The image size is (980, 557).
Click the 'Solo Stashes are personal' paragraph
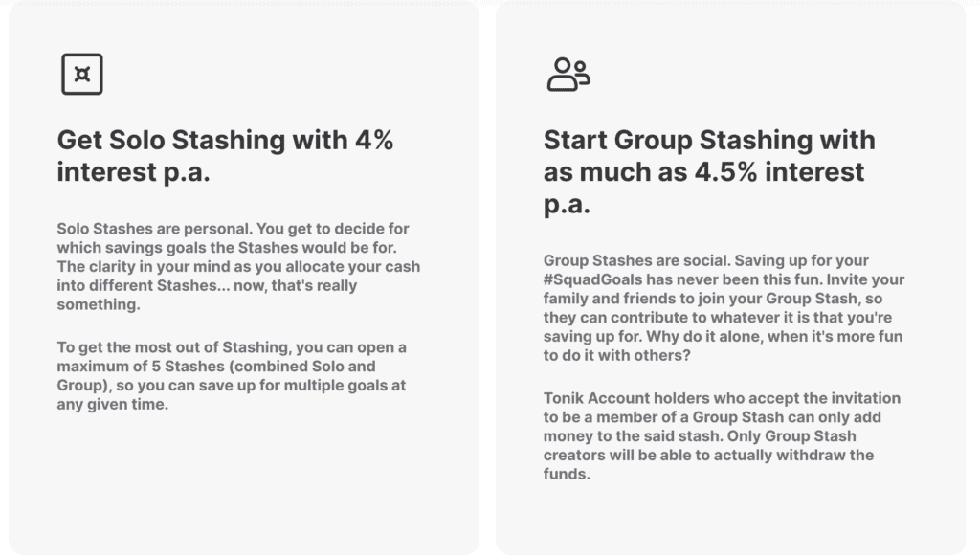click(238, 266)
